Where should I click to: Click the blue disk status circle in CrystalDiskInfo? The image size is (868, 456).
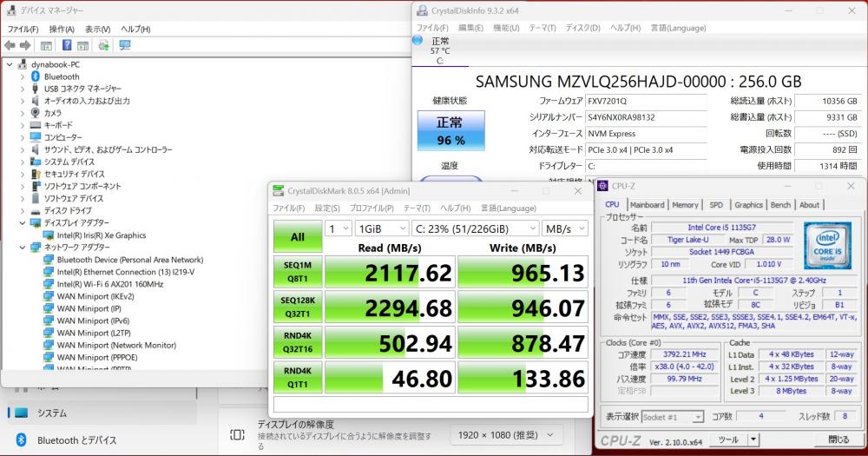pyautogui.click(x=418, y=40)
